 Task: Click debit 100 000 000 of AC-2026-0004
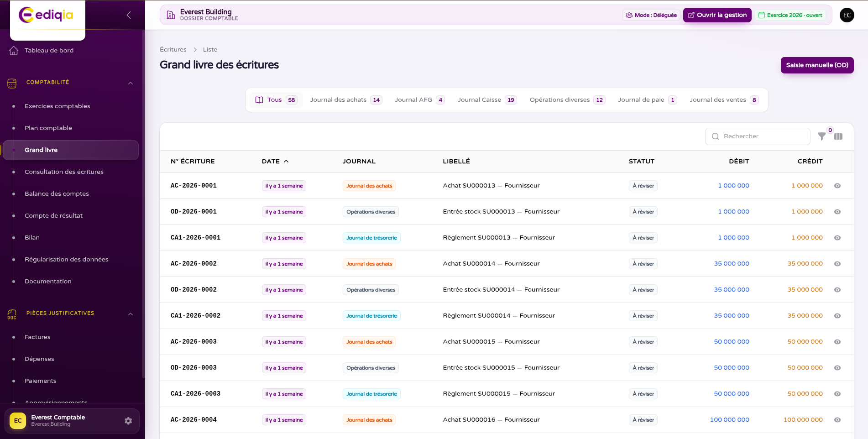(729, 420)
